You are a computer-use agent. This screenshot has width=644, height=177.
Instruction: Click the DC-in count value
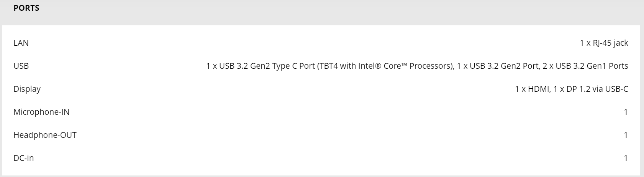coord(626,158)
